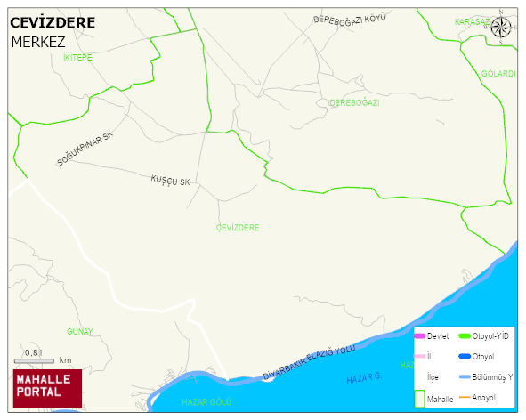The image size is (526, 420).
Task: Click the Otoyol-YİD green legend swatch
Action: (465, 335)
